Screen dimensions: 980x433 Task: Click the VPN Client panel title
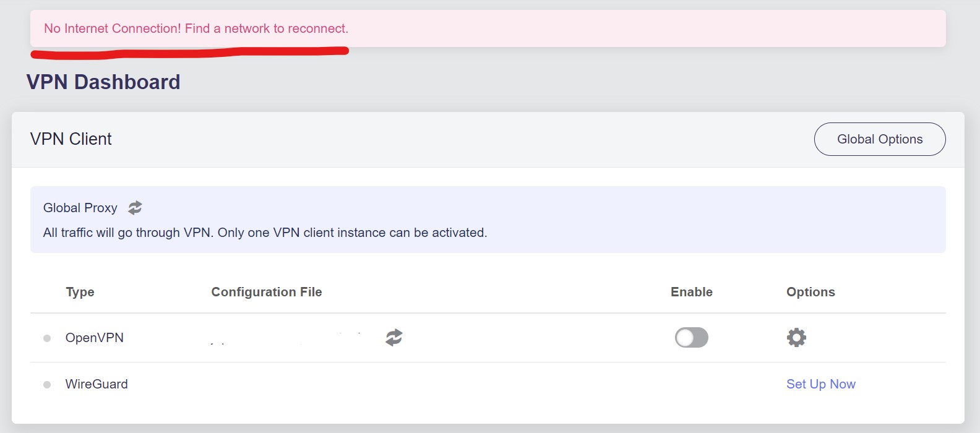point(71,139)
